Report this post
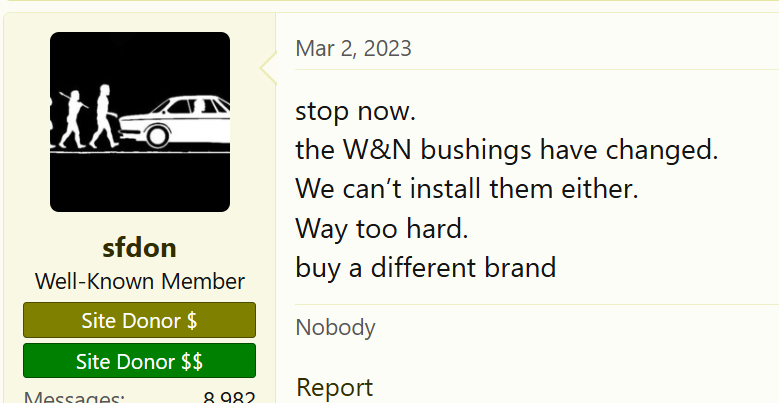Viewport: 779px width, 403px height. (334, 388)
